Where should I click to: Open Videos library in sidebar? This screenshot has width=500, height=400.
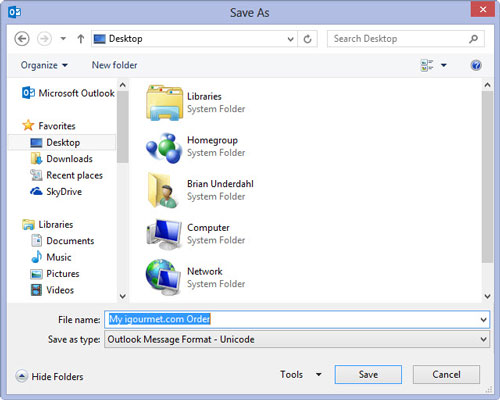click(52, 290)
